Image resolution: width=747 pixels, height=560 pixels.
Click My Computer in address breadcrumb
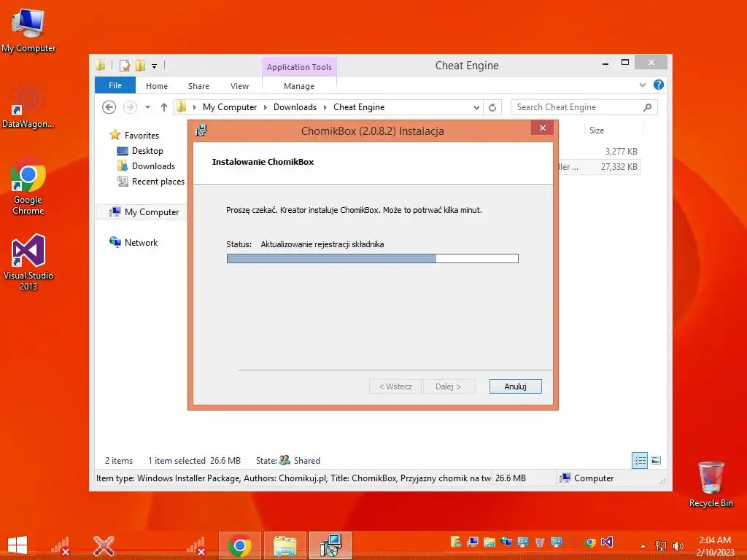pyautogui.click(x=230, y=107)
